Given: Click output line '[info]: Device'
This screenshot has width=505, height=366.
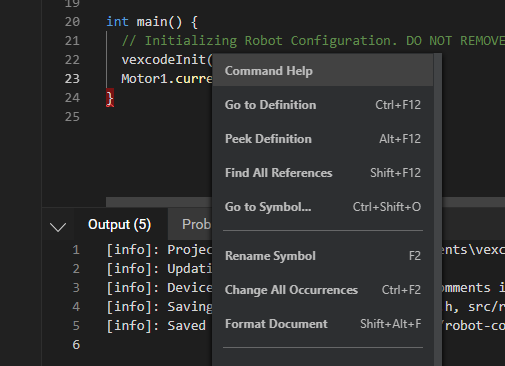Looking at the screenshot, I should 159,288.
